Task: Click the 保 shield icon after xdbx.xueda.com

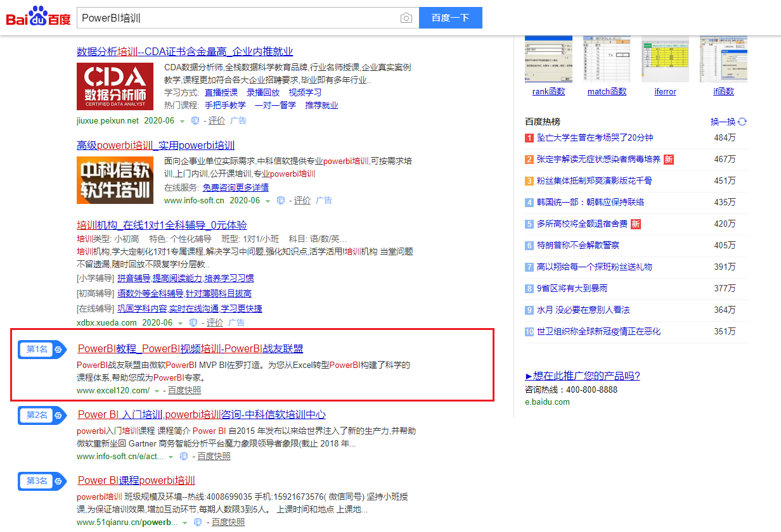Action: tap(193, 323)
